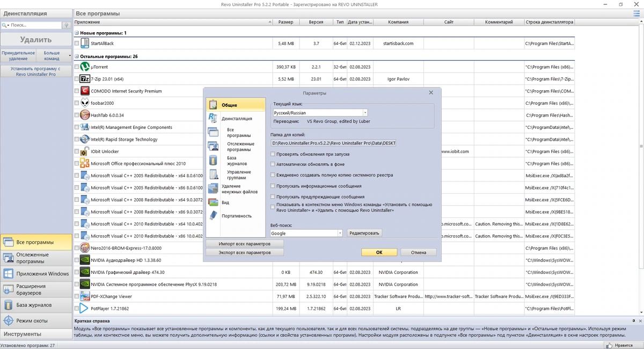Click Принудительное удаление button
Screen dimensions: 644x349
tap(18, 55)
